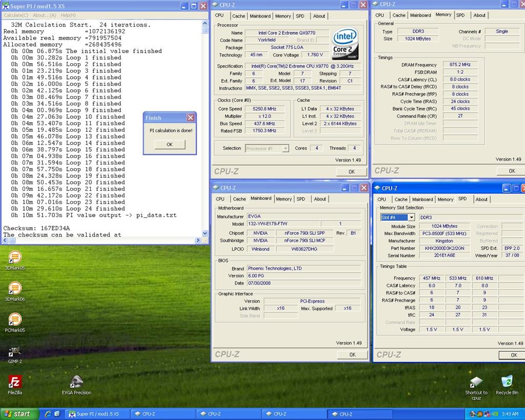
Task: Switch to the SPD tab in the CPU window
Action: click(x=300, y=16)
